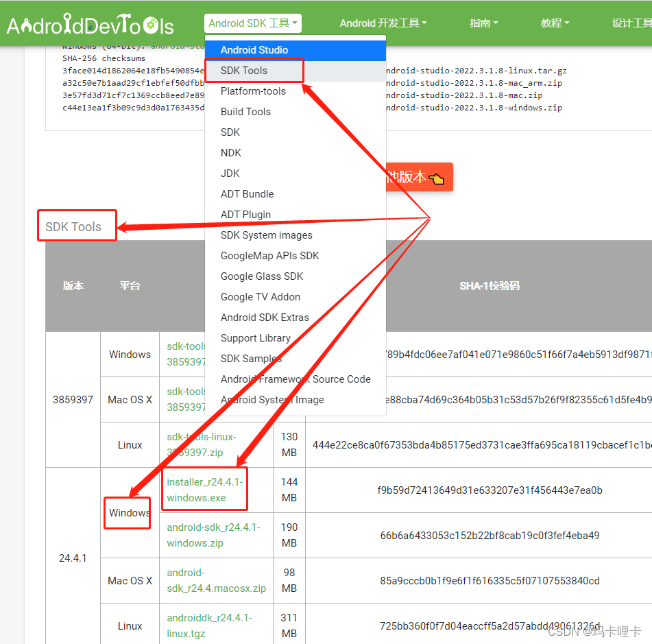Download installer_r24.4.1-windows.exe
The height and width of the screenshot is (644, 652).
tap(204, 490)
